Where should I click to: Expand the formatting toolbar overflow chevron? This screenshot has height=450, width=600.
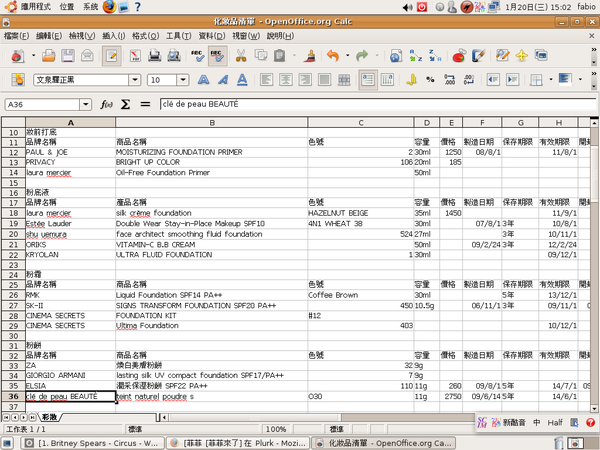click(594, 73)
